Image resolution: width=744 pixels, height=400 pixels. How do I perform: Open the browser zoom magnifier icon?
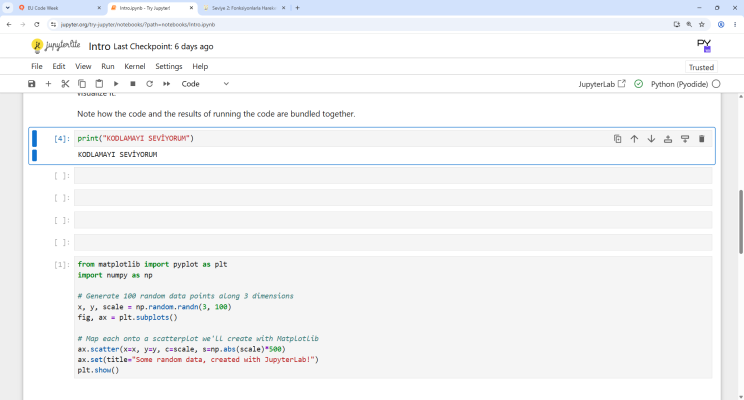coord(689,25)
